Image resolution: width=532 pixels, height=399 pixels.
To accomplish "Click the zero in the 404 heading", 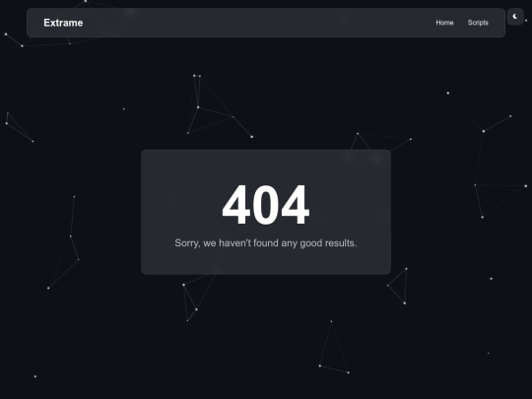I will pos(266,205).
